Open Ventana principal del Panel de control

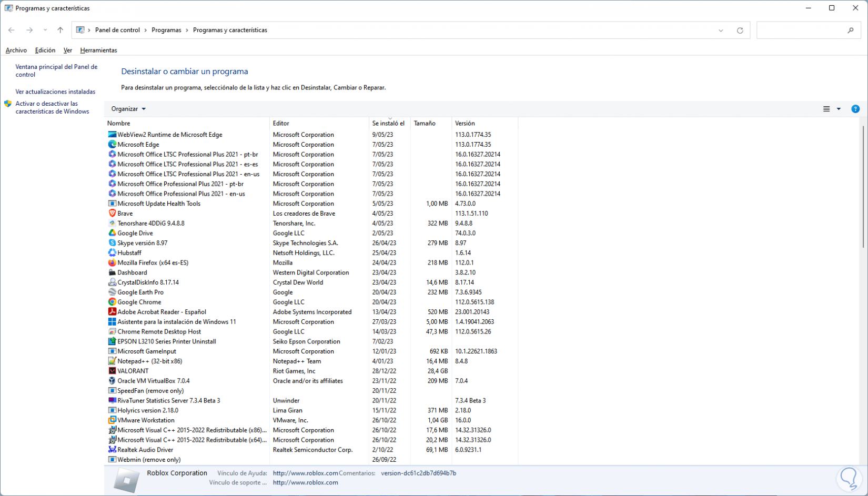click(x=56, y=71)
